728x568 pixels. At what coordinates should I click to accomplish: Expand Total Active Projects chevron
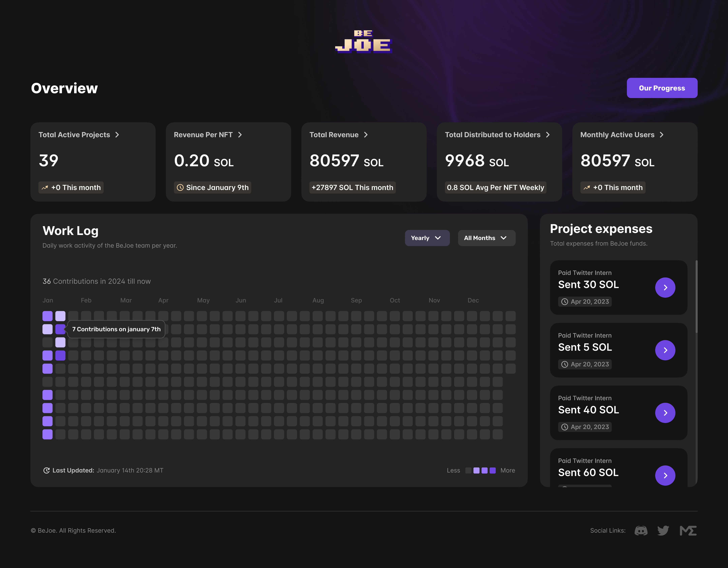117,135
